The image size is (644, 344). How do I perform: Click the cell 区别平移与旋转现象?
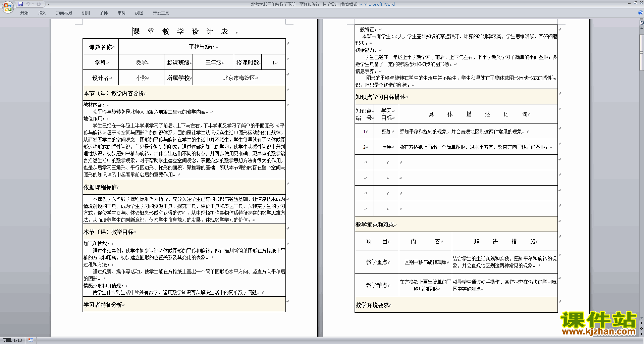click(x=425, y=262)
